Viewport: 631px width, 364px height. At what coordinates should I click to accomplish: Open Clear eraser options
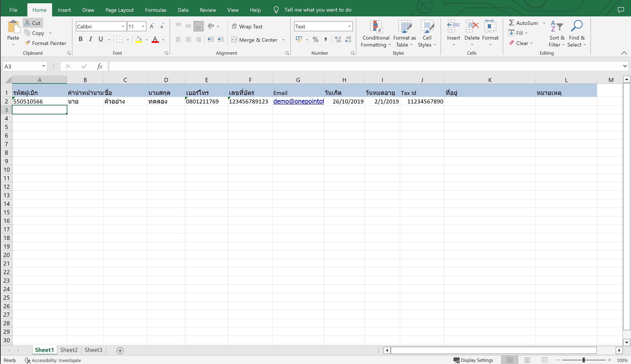pos(521,43)
